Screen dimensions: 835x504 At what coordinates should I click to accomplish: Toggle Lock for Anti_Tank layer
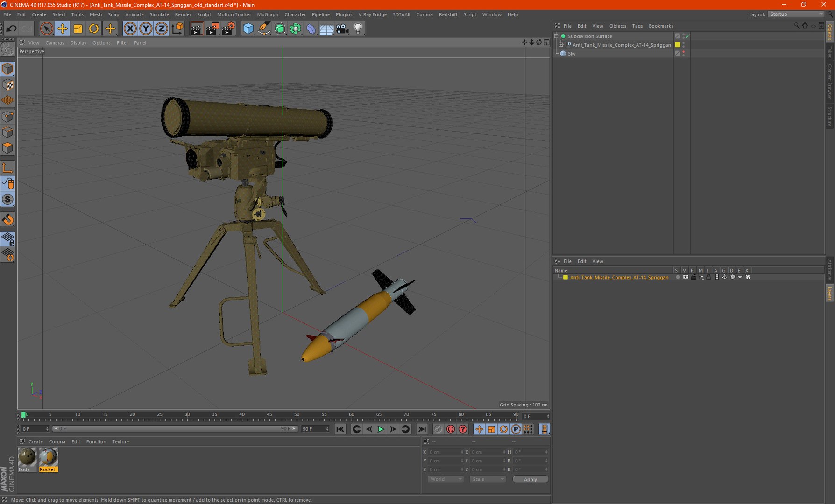[x=709, y=277]
